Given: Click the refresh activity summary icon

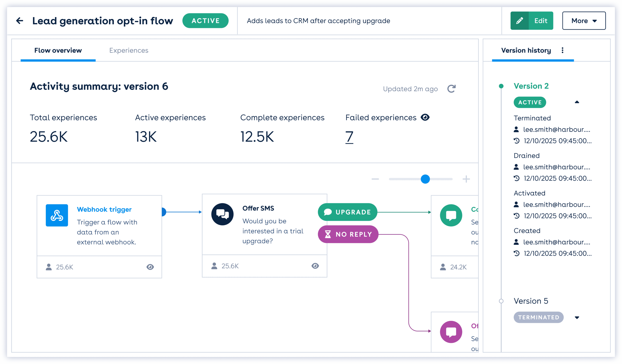Looking at the screenshot, I should (x=451, y=89).
